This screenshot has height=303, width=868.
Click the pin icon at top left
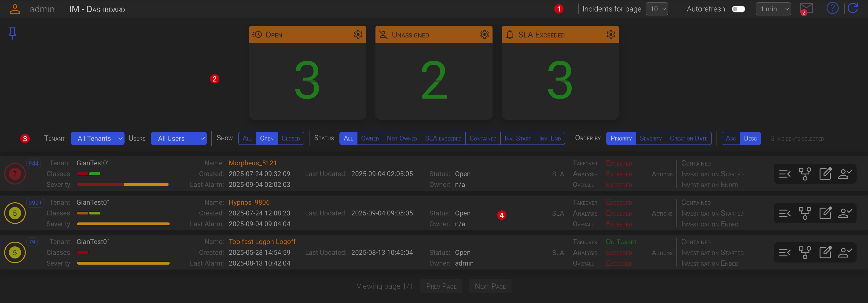[x=12, y=33]
